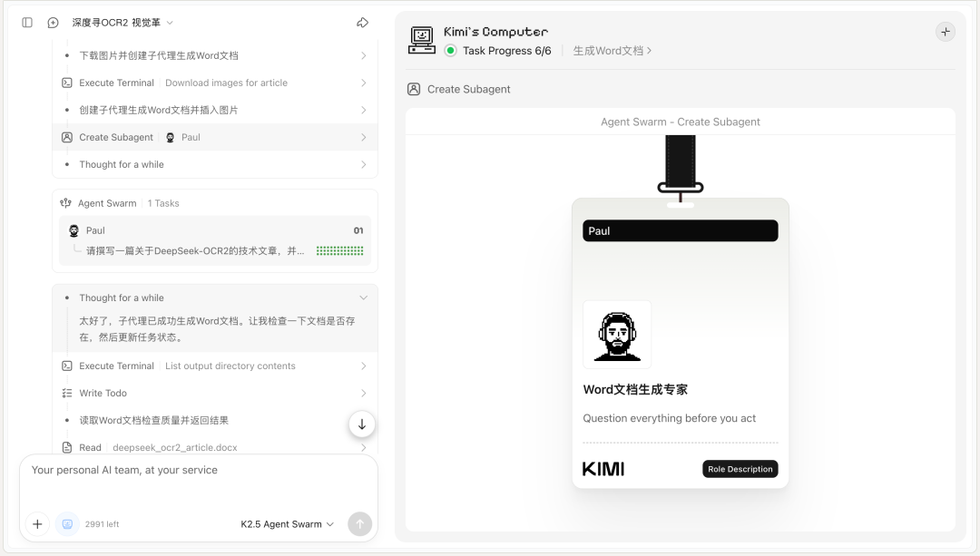Click Question everything before you act text
The width and height of the screenshot is (980, 556).
pos(670,418)
